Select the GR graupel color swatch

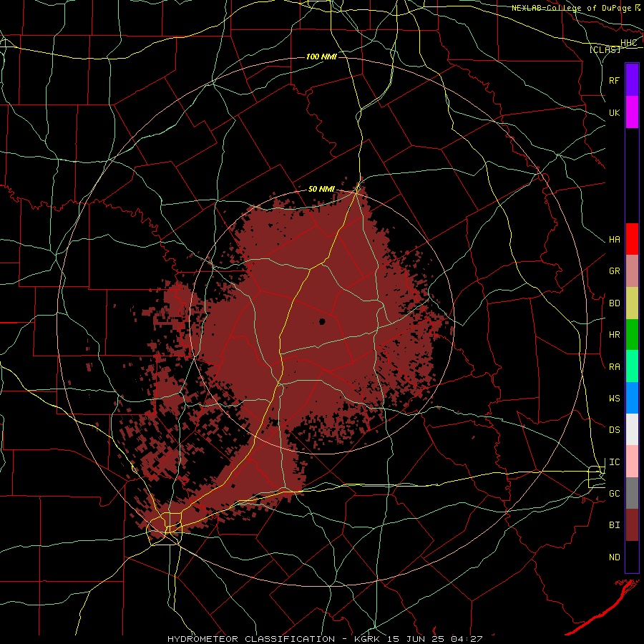pyautogui.click(x=632, y=271)
